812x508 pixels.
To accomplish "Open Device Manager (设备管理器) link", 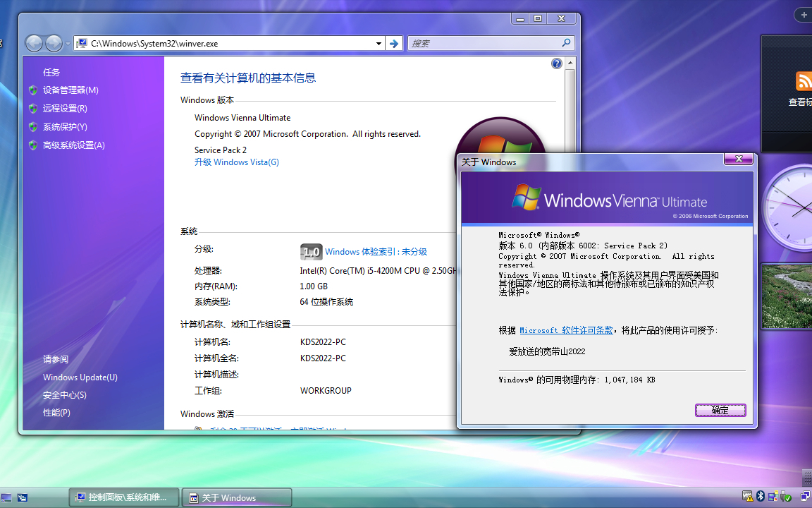I will pyautogui.click(x=70, y=90).
